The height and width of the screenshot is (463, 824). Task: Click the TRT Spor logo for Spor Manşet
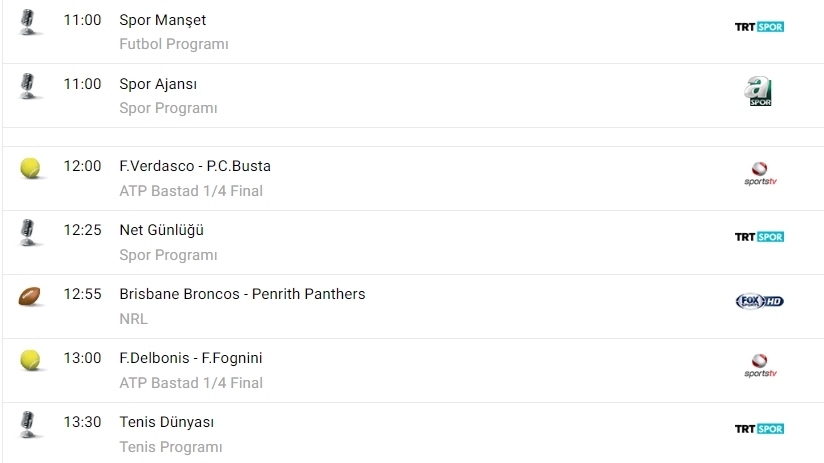(x=759, y=27)
